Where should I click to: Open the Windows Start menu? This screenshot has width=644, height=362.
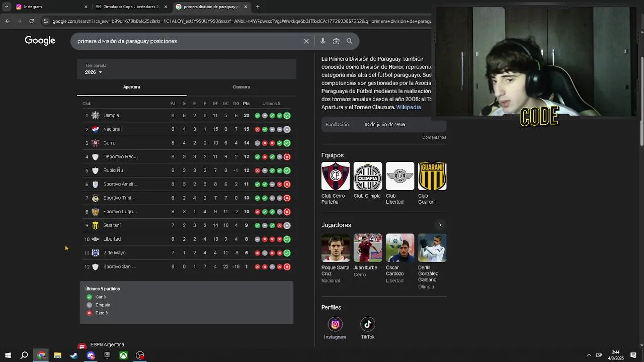pos(8,355)
